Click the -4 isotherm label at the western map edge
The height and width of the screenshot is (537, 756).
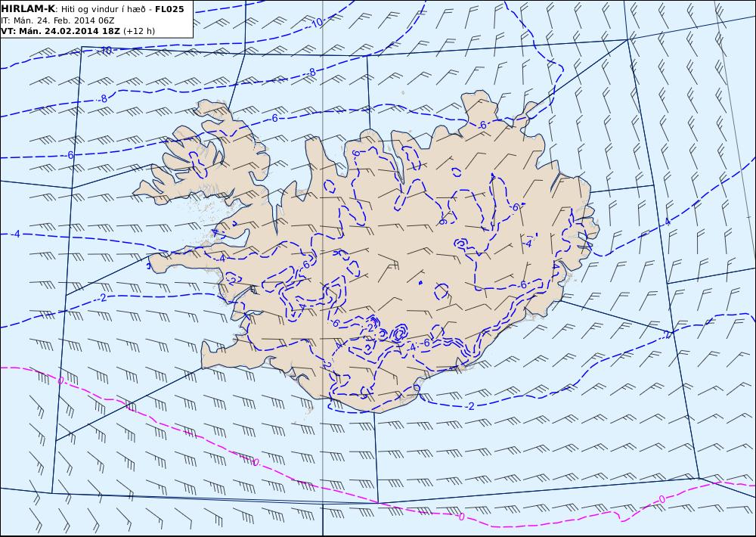[x=16, y=234]
